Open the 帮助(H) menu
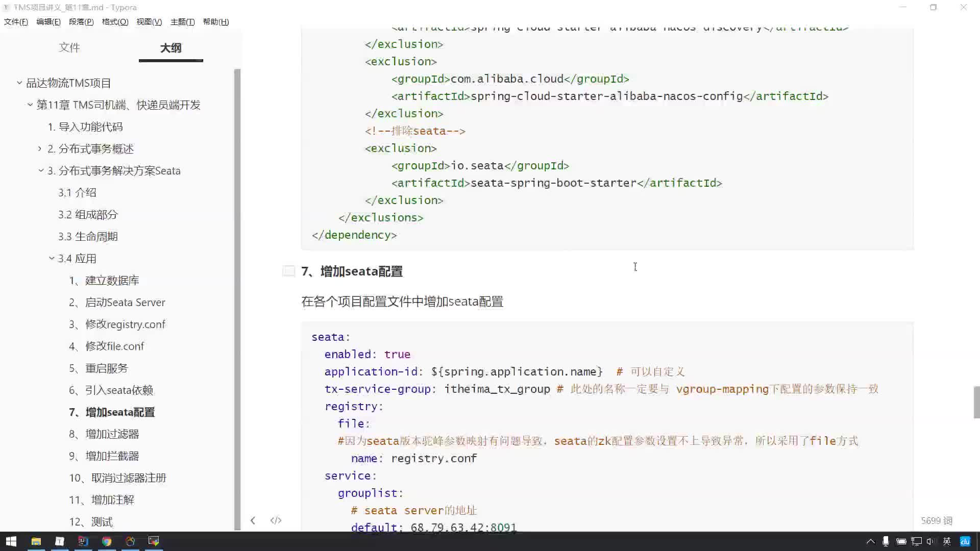 [216, 21]
